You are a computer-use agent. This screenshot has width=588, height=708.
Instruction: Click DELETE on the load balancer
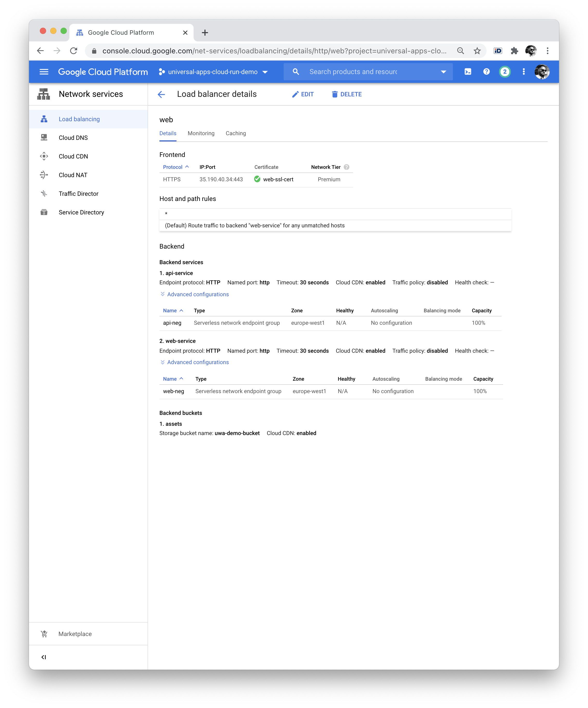tap(346, 94)
